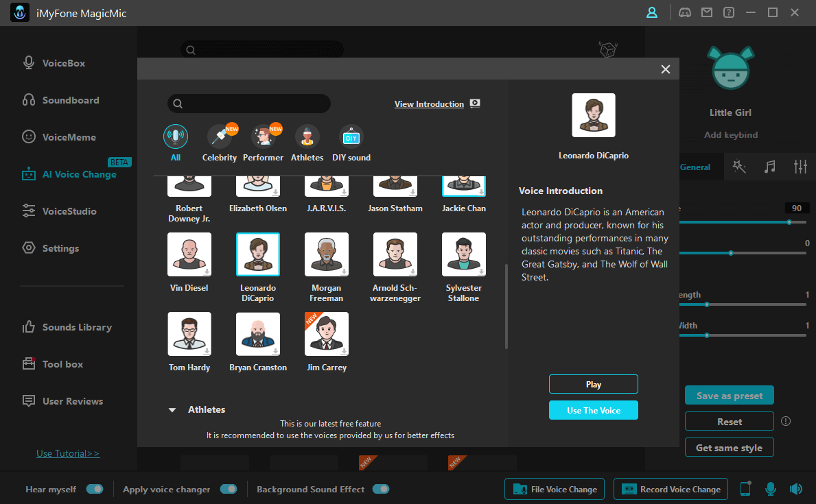Open the Tool box
The image size is (816, 504).
[53, 364]
